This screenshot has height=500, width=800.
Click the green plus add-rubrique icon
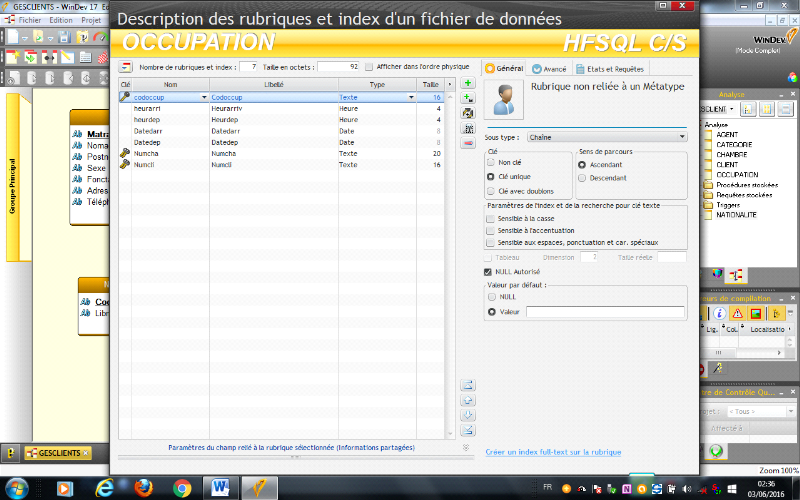pos(468,83)
